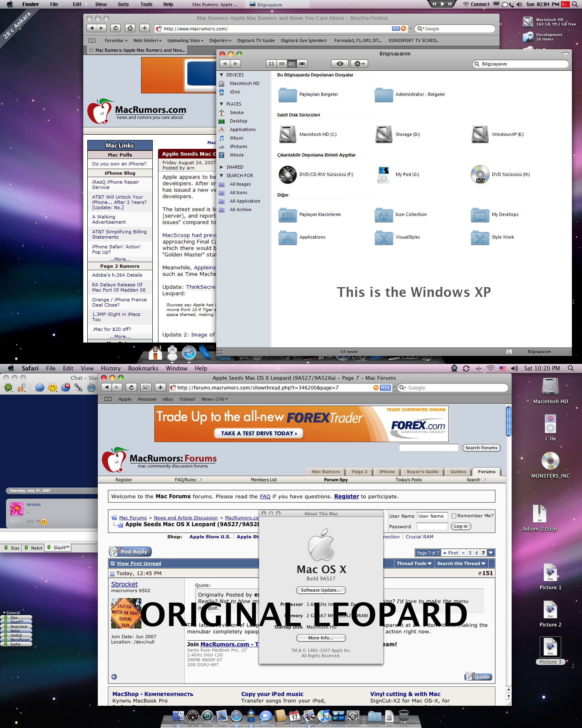582x728 pixels.
Task: Open Time Machine in the bottom Dock
Action: [x=207, y=716]
